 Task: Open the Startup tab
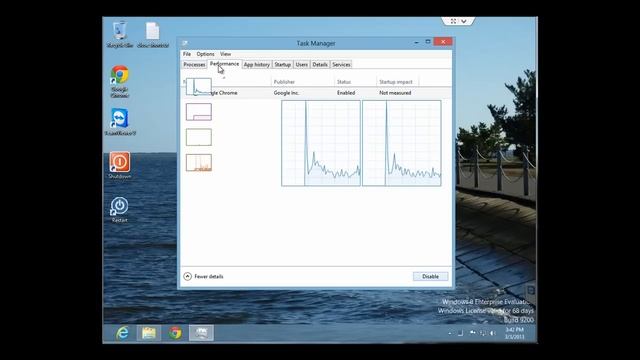282,64
